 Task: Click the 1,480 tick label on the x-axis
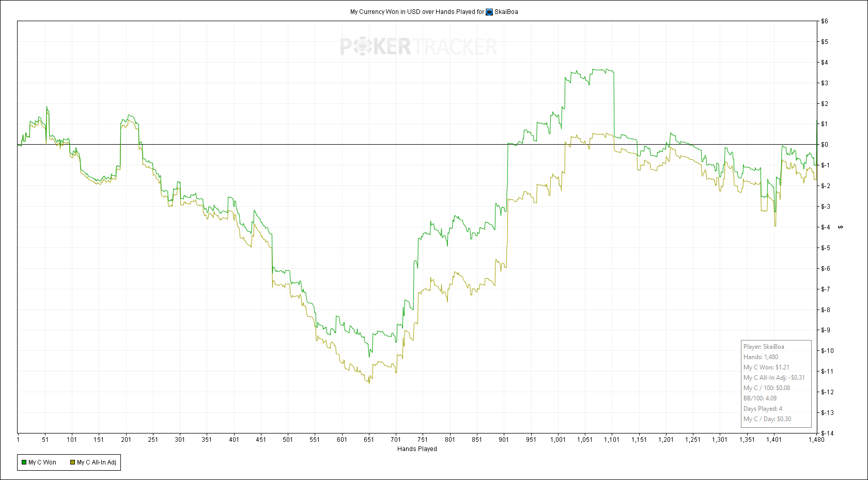tap(816, 440)
